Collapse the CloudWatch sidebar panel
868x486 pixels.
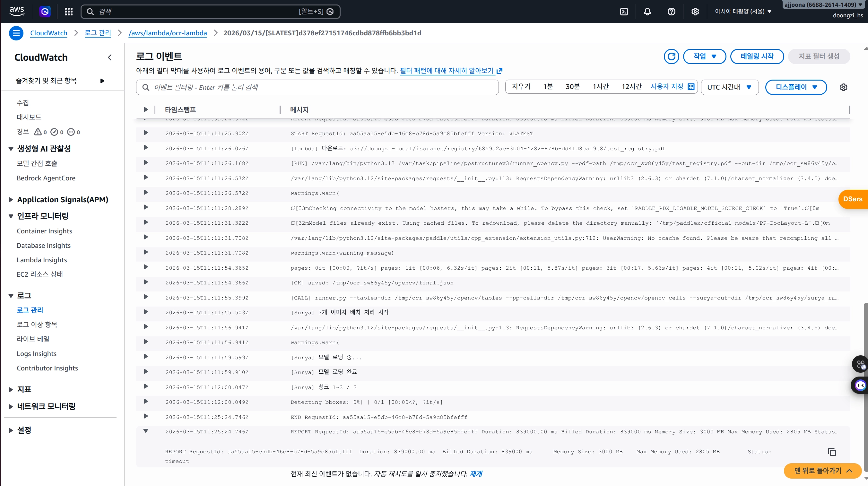click(x=109, y=58)
